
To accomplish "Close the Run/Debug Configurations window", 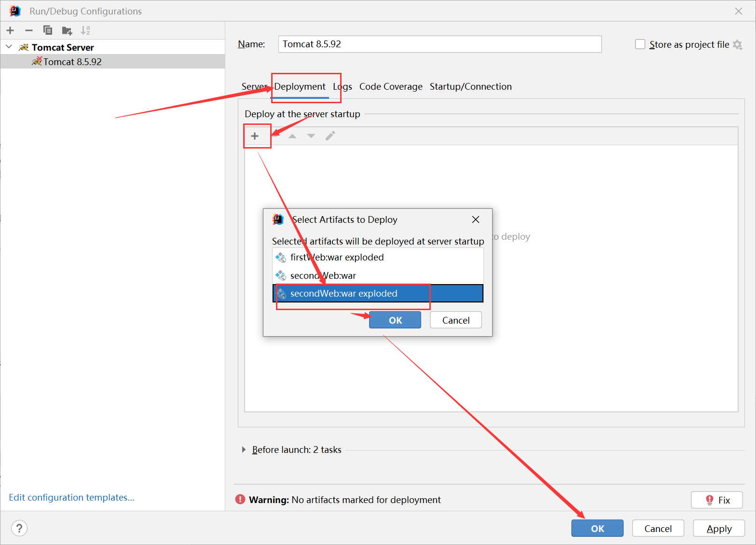I will [739, 11].
